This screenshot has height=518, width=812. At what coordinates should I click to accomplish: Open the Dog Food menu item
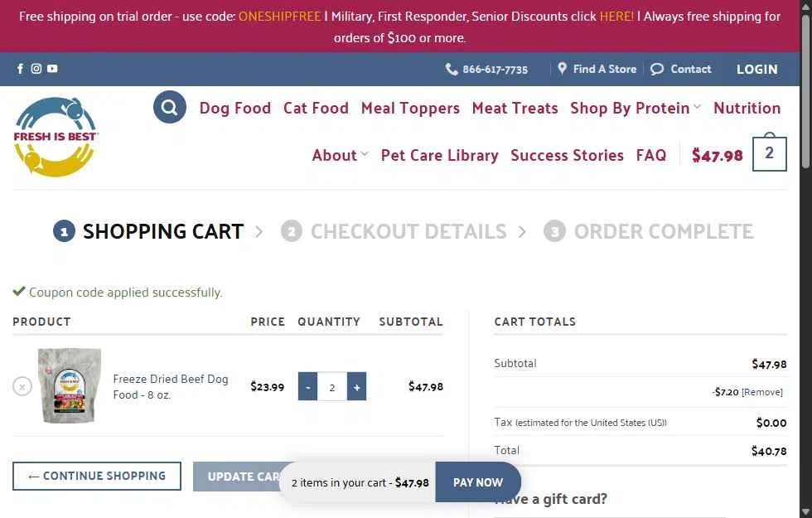click(235, 108)
